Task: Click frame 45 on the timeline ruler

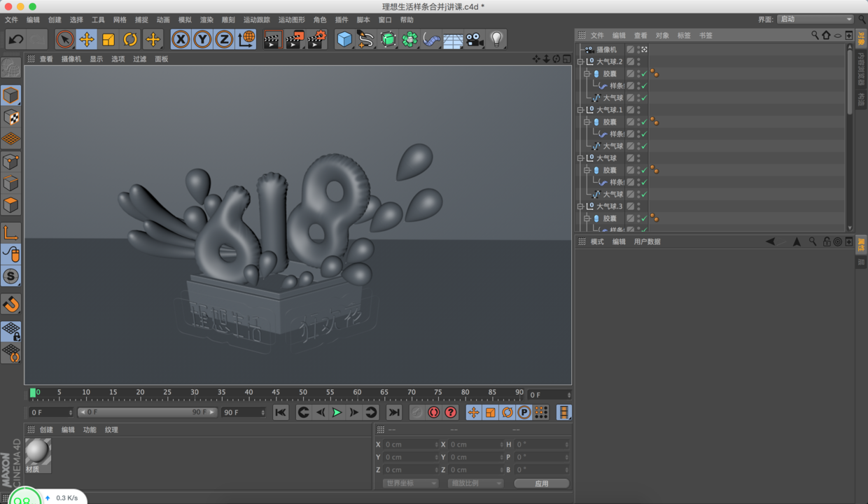Action: tap(275, 393)
